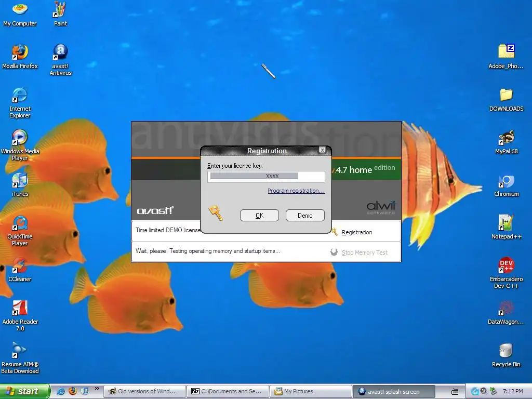Switch to My Pictures taskbar window
This screenshot has width=532, height=399.
(x=311, y=392)
